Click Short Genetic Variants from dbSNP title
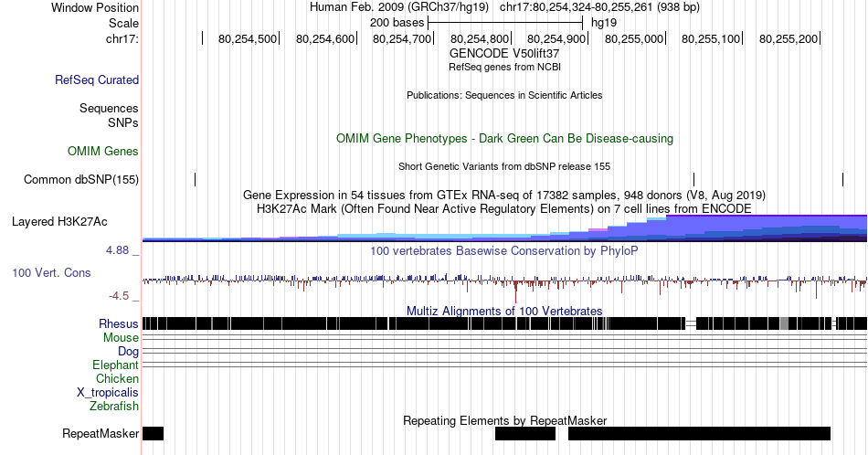868x455 pixels. [504, 166]
